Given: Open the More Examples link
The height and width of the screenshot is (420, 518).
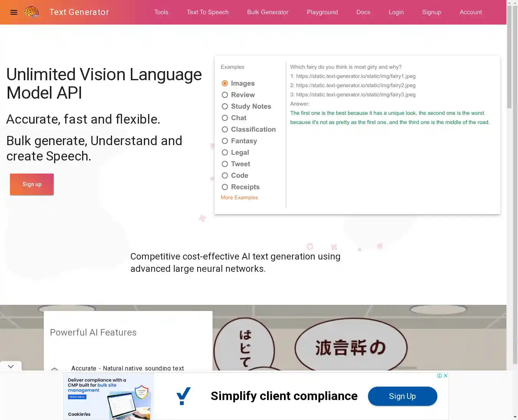Looking at the screenshot, I should pyautogui.click(x=239, y=197).
